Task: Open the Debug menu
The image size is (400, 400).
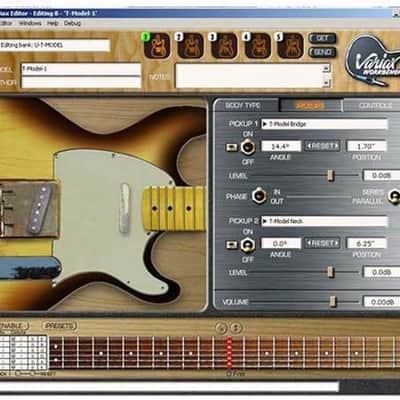Action: click(x=72, y=23)
